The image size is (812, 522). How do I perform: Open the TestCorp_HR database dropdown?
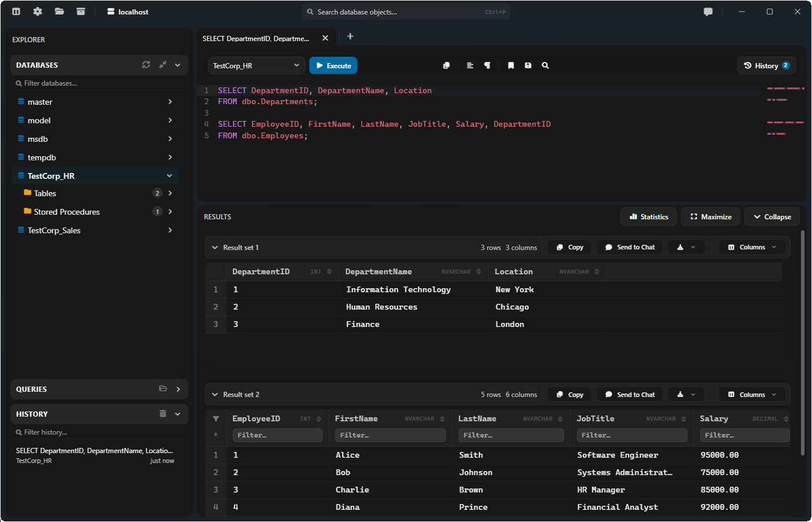click(256, 65)
